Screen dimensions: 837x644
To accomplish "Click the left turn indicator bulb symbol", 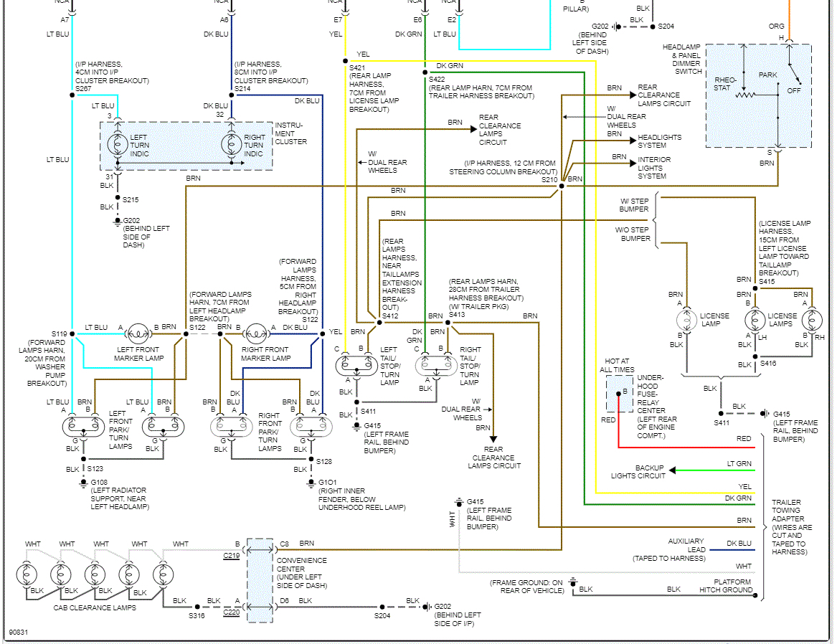I will click(118, 144).
